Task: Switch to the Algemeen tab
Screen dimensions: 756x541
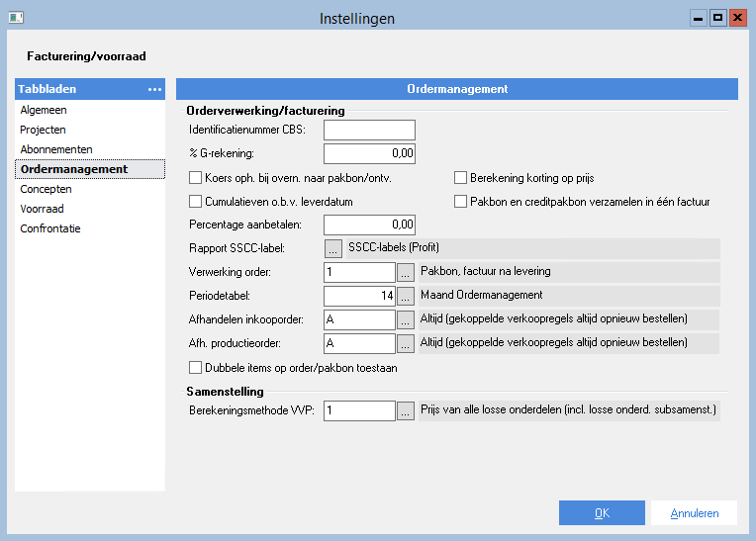Action: point(90,110)
